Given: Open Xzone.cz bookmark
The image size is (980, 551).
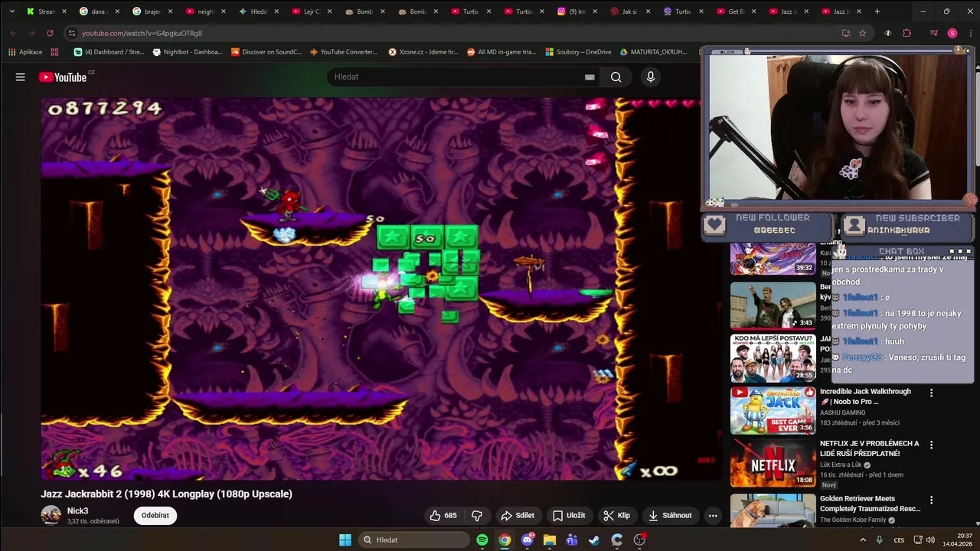Looking at the screenshot, I should click(x=423, y=52).
